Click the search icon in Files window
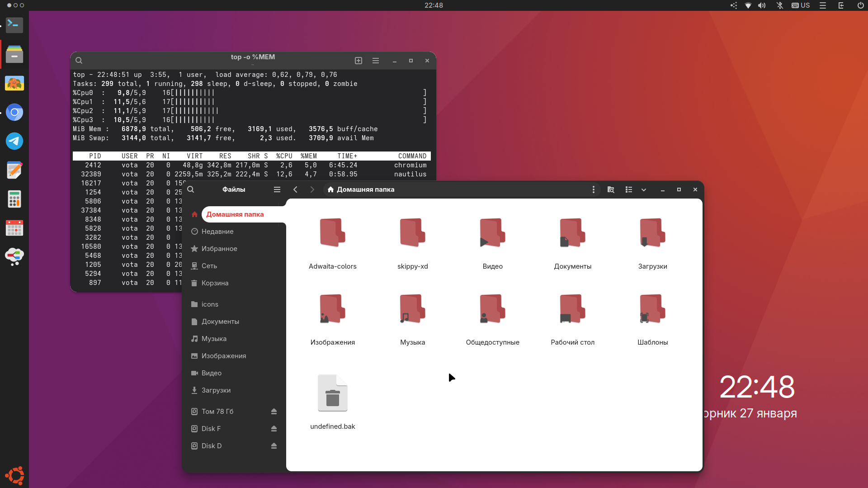 (191, 190)
